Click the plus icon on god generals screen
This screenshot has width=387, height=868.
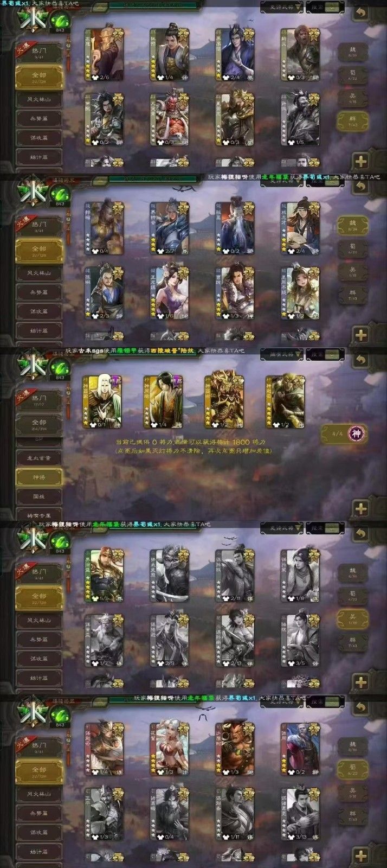pyautogui.click(x=361, y=508)
